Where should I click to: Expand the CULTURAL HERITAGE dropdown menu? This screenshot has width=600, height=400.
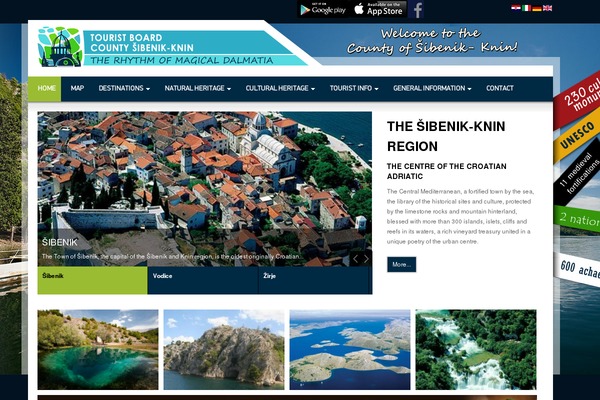point(280,88)
